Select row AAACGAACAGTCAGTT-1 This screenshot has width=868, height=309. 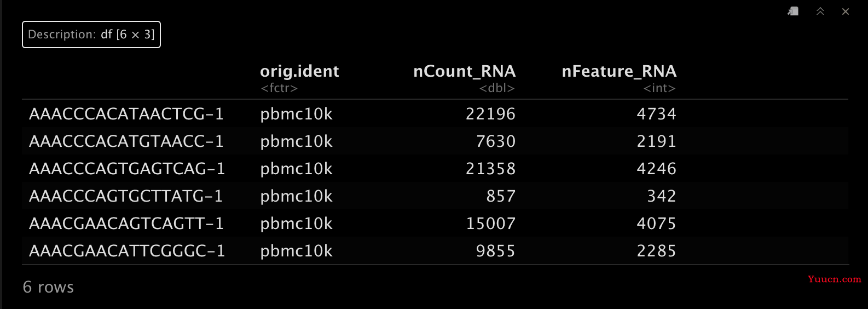(x=435, y=223)
